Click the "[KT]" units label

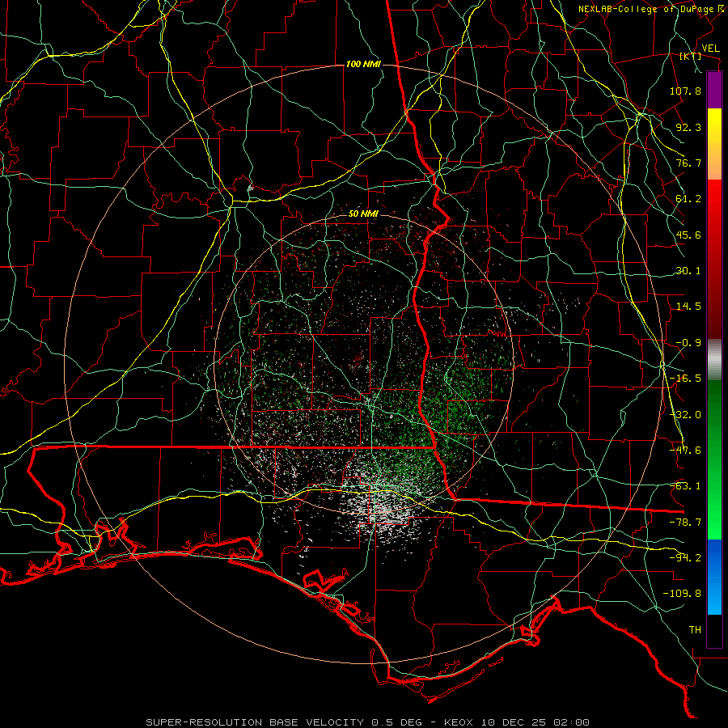click(x=691, y=56)
